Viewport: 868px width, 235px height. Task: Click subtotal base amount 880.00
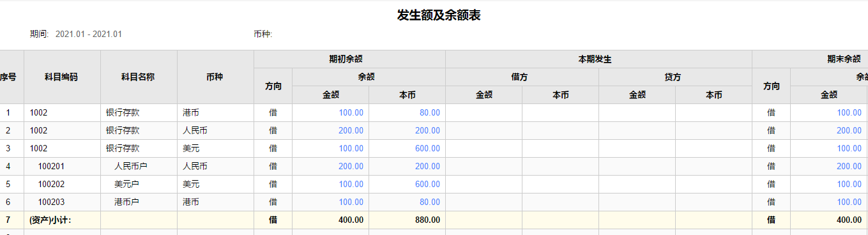coord(427,220)
